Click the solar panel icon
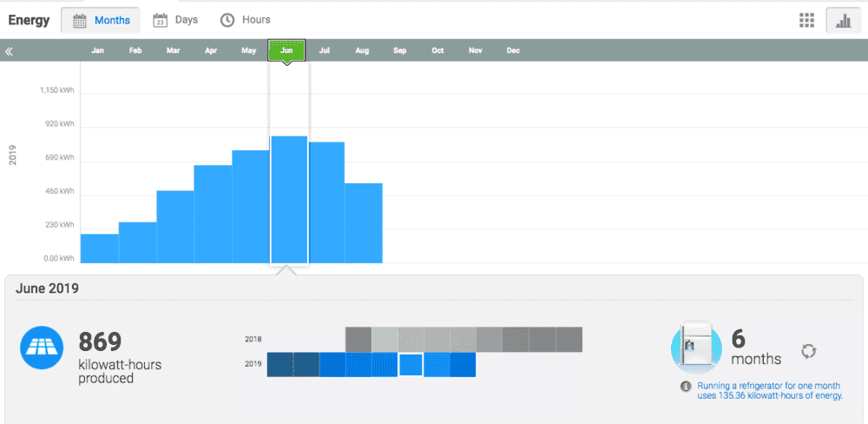 pos(42,348)
